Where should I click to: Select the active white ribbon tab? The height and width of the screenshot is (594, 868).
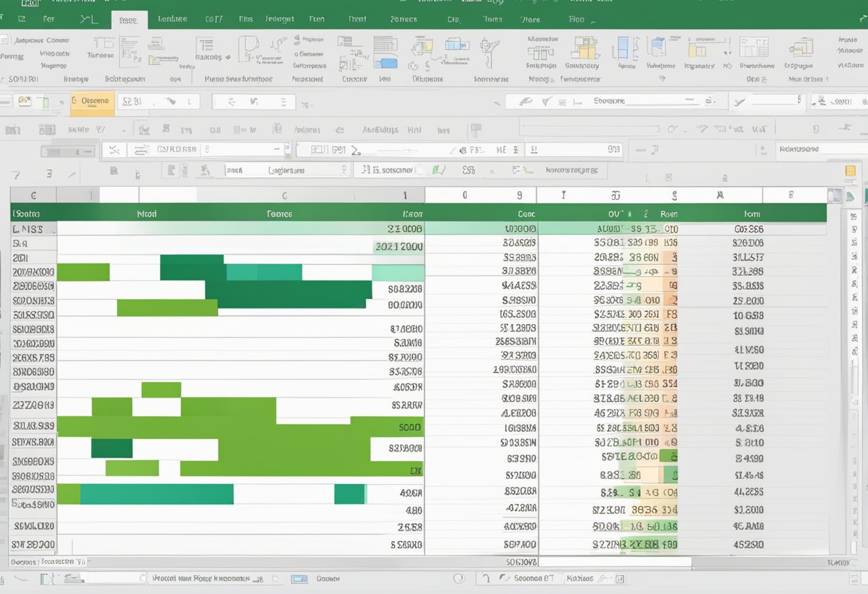tap(128, 20)
